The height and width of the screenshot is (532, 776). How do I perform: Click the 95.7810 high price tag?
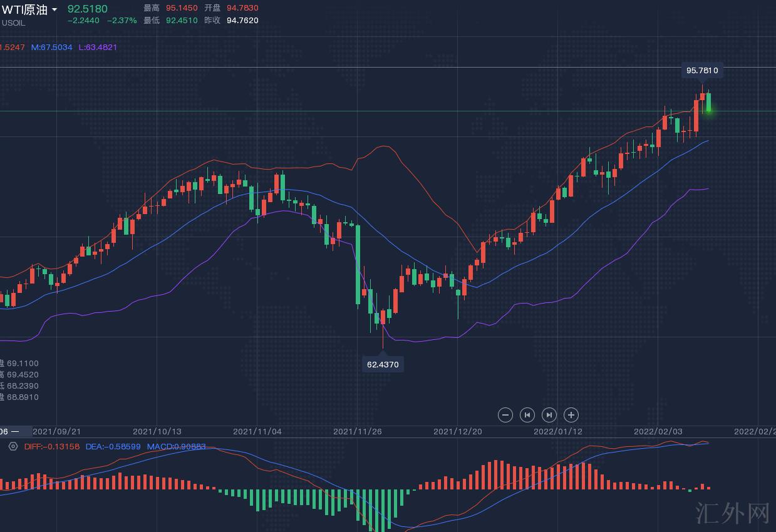point(702,71)
